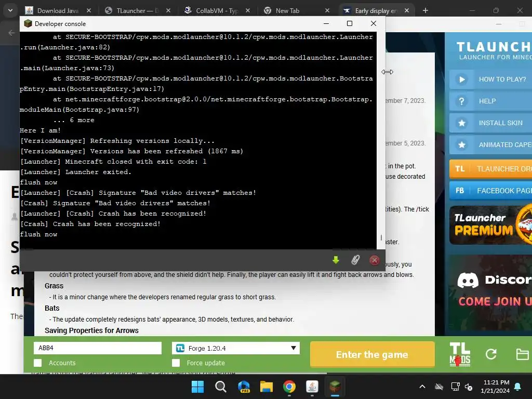Click the Minecraft block icon in taskbar
The height and width of the screenshot is (399, 532).
coord(335,387)
